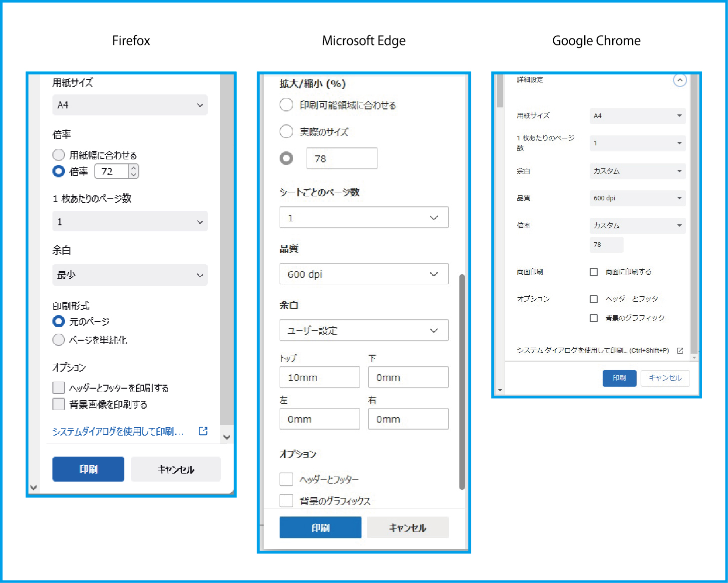
Task: Tick Edge ヘッダーとフッター checkbox
Action: click(286, 479)
